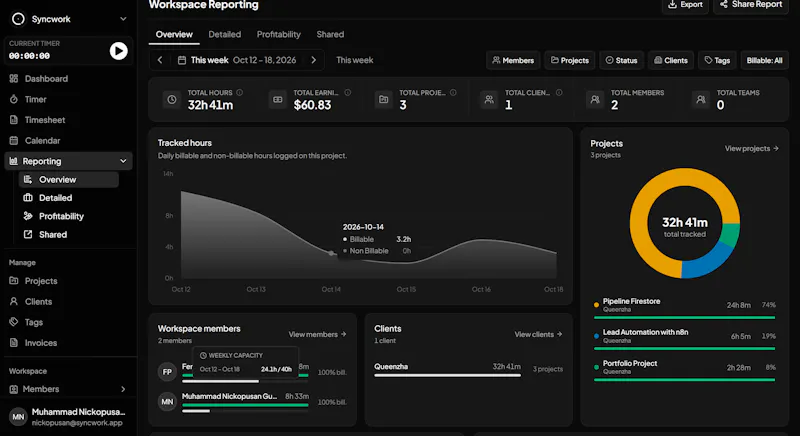Switch to the Overview tab
Screen dimensions: 800x436
[x=174, y=34]
